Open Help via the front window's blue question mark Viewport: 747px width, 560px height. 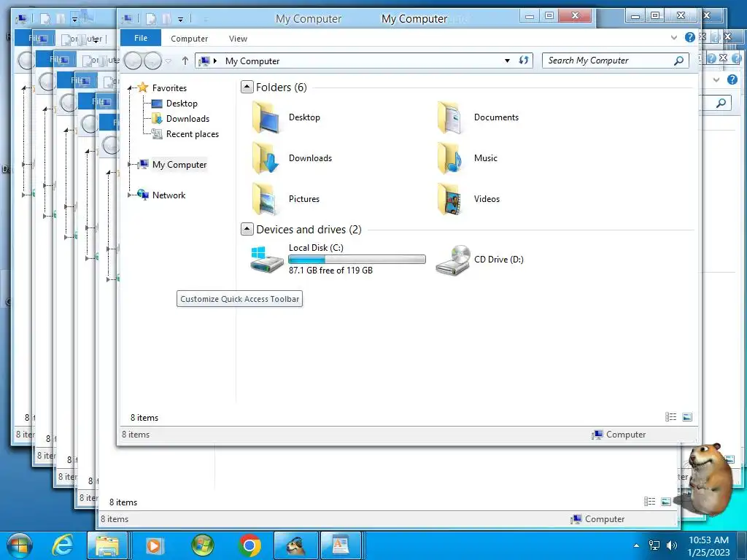click(x=689, y=38)
